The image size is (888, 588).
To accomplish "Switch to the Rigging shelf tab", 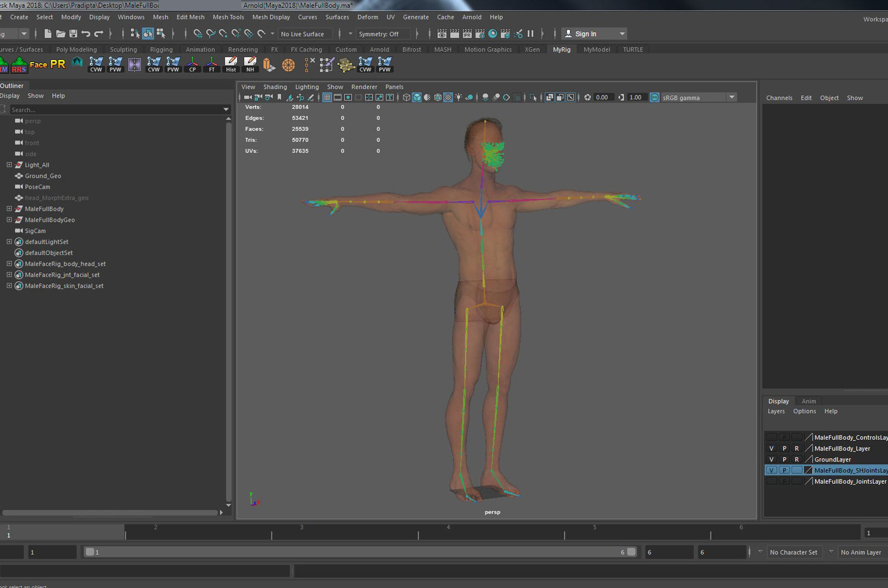I will tap(161, 49).
